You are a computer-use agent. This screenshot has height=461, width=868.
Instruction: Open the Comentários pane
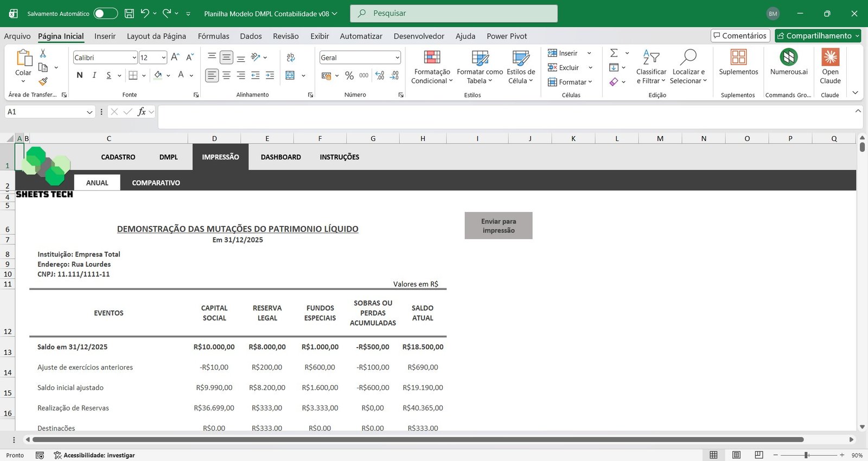tap(740, 36)
